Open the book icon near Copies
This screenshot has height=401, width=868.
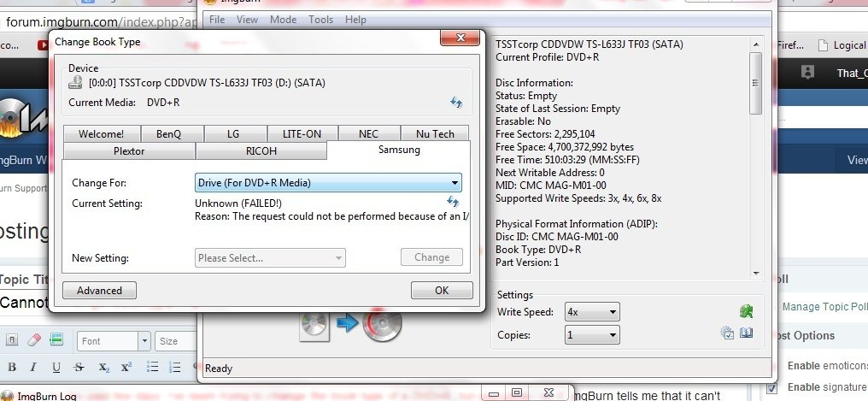point(746,333)
